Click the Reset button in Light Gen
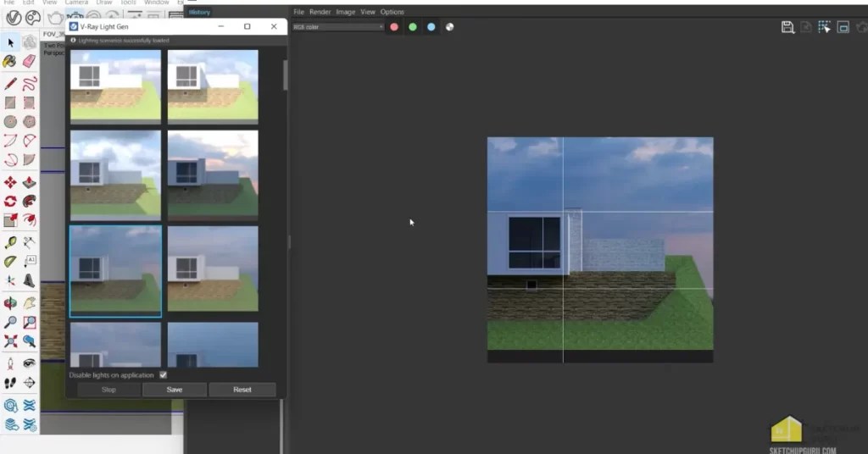Viewport: 868px width, 454px height. (242, 390)
